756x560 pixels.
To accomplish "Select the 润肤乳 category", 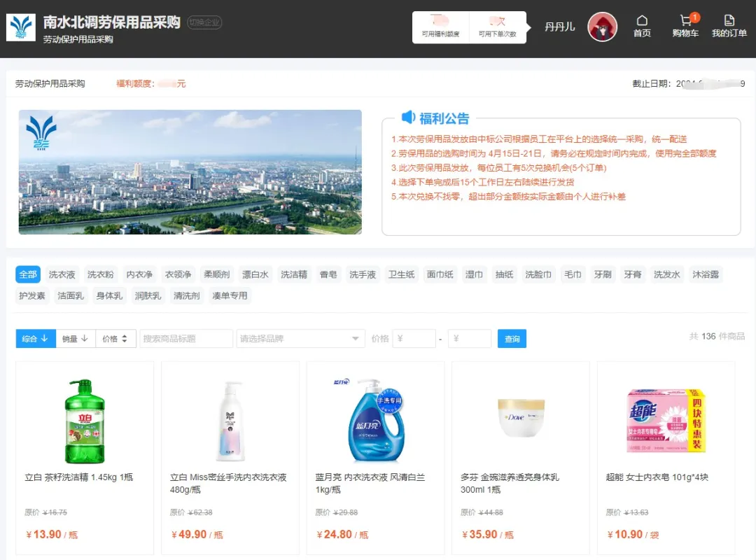I will tap(148, 295).
